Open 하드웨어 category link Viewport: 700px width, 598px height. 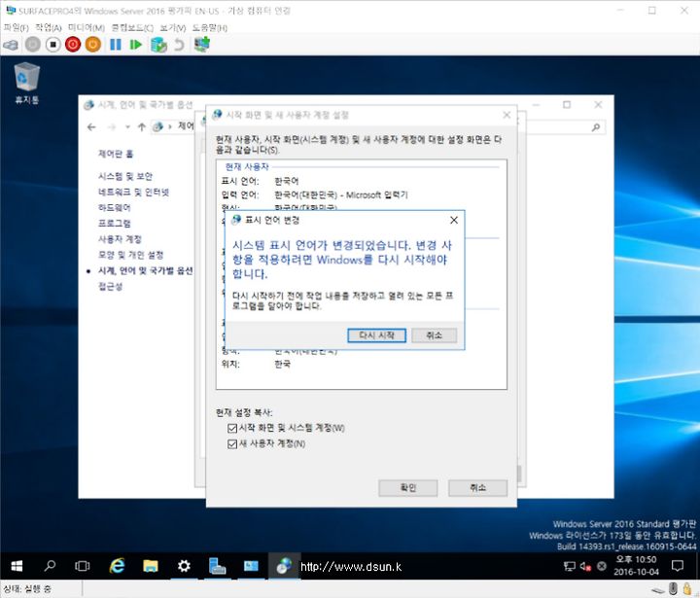115,208
